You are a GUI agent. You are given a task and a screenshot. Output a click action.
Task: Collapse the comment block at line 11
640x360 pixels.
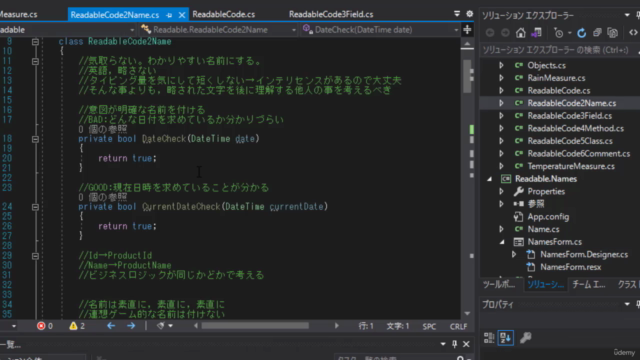point(36,61)
